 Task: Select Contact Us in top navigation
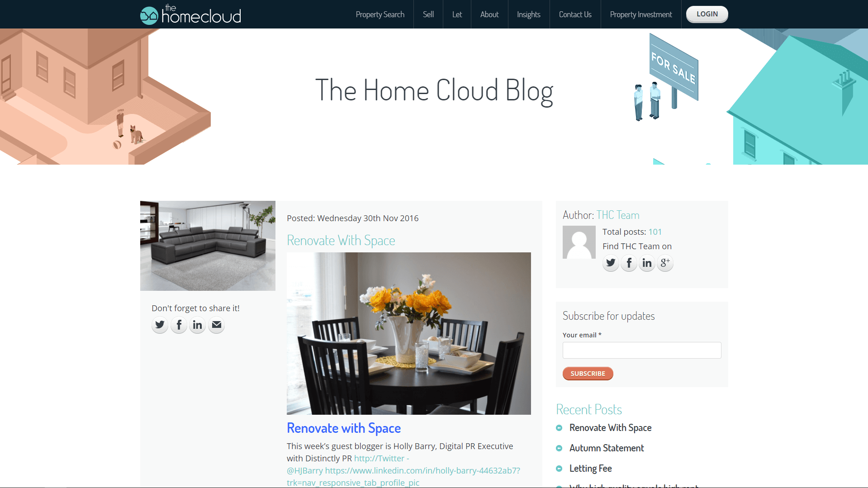coord(575,14)
